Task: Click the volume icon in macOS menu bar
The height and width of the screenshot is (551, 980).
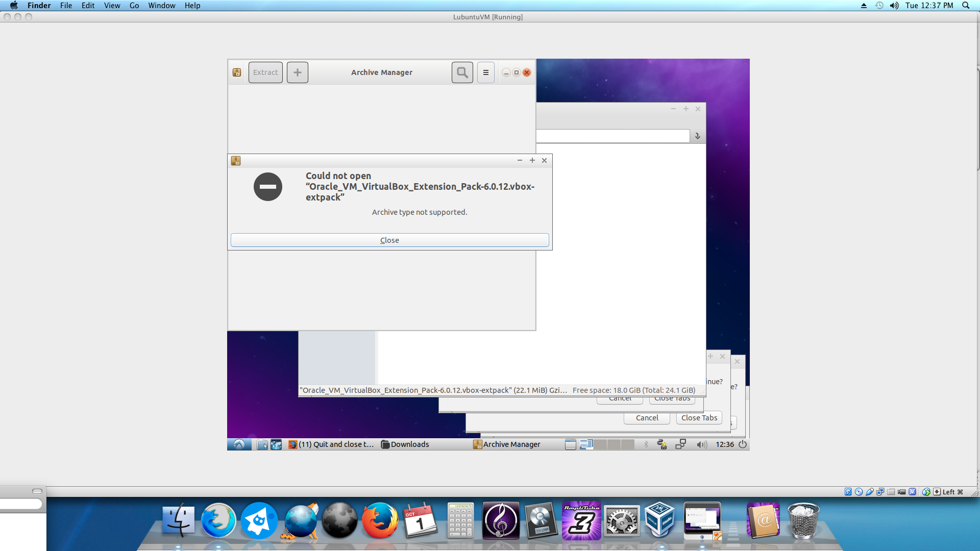Action: (894, 6)
